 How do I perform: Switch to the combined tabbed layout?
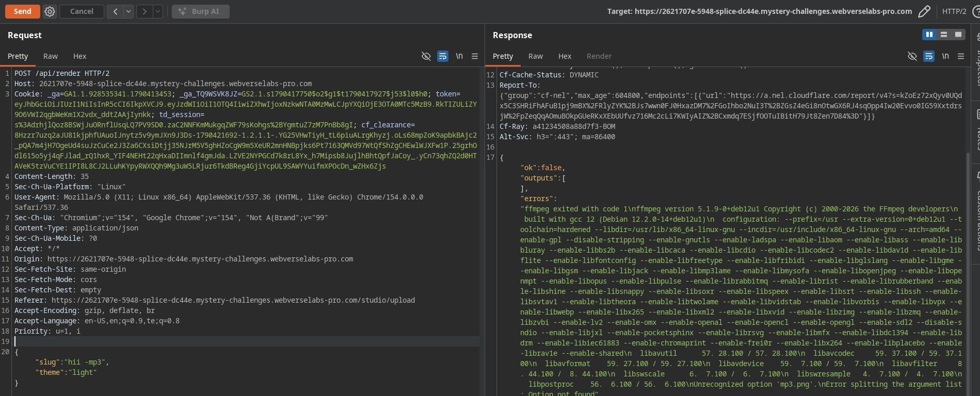[x=958, y=35]
